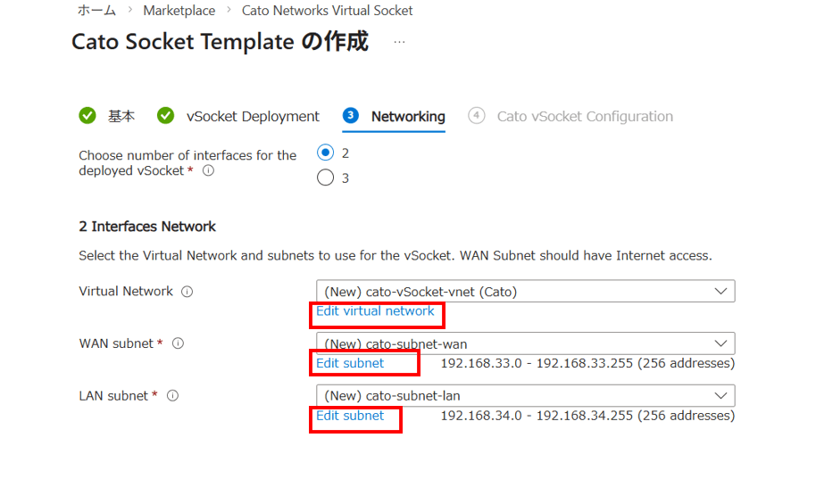Viewport: 816px width, 504px height.
Task: Select the 3 interfaces radio button
Action: [326, 178]
